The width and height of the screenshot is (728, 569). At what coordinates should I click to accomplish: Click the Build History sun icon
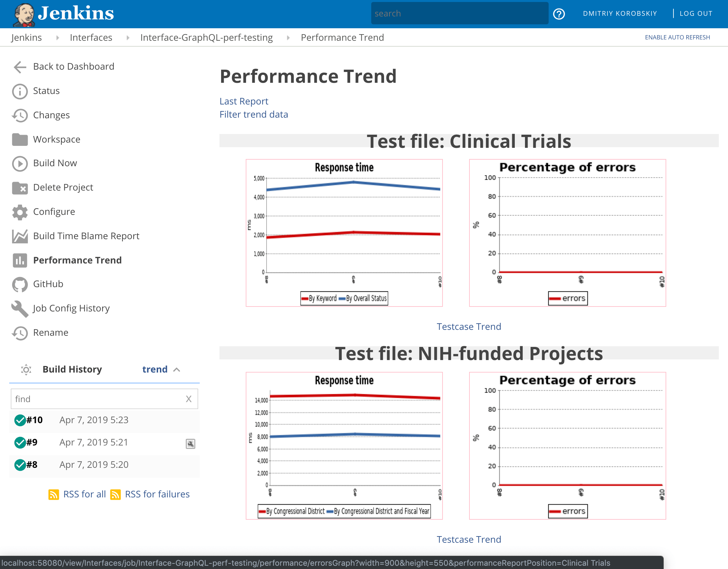click(x=26, y=369)
